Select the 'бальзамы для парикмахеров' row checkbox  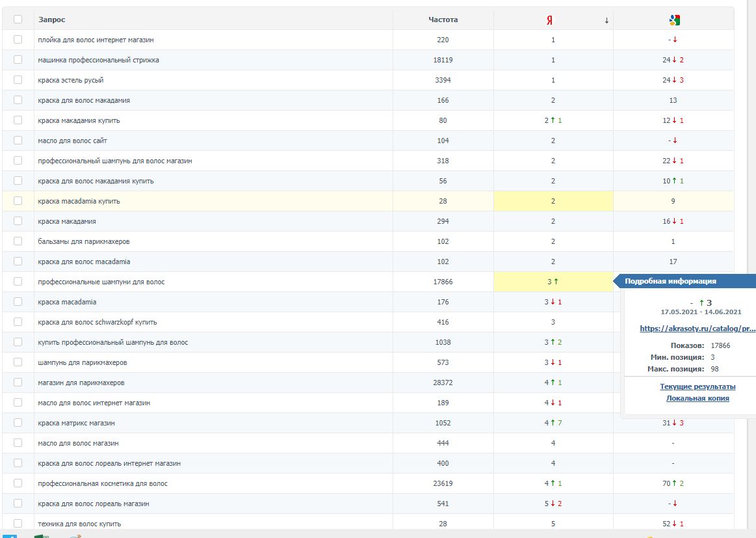point(18,241)
